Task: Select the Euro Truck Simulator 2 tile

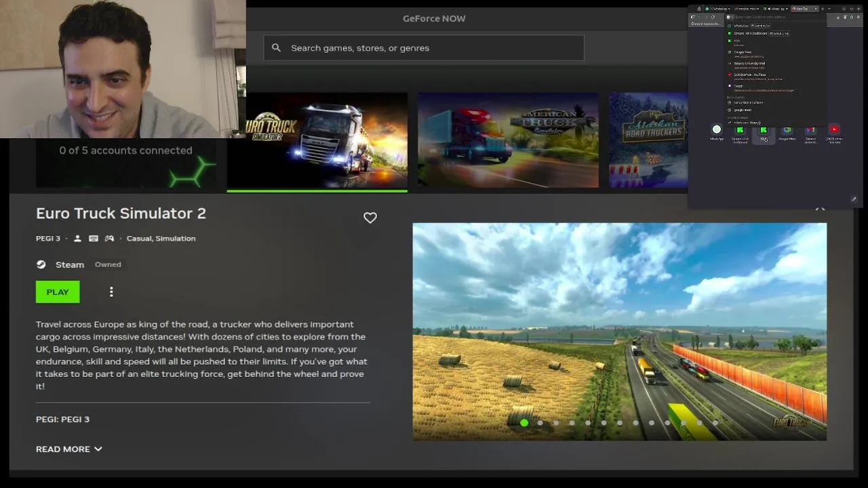Action: (x=317, y=140)
